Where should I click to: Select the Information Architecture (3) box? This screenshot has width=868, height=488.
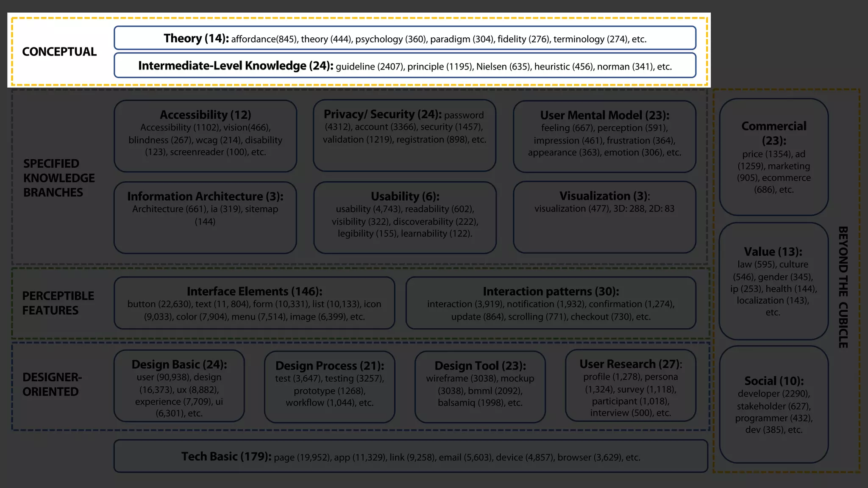point(205,217)
